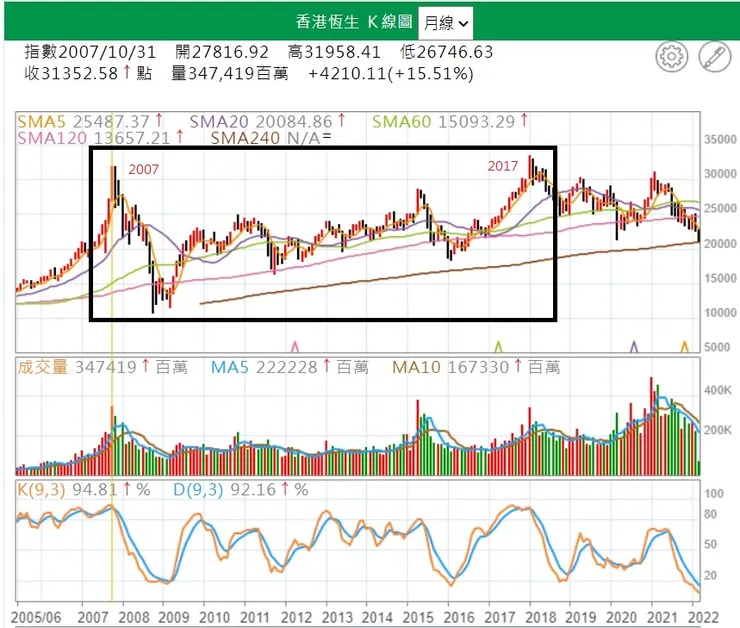Click the 80 KD axis label

(x=711, y=514)
